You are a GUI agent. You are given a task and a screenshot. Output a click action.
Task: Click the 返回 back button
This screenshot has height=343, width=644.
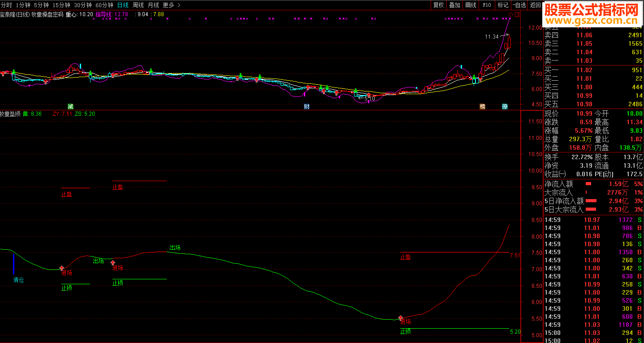(535, 5)
